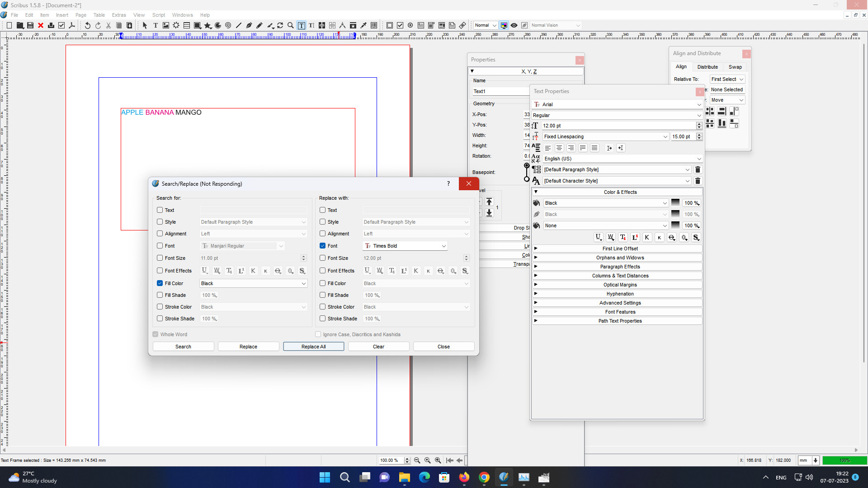Click underline text effect in Color & Effects

click(598, 237)
